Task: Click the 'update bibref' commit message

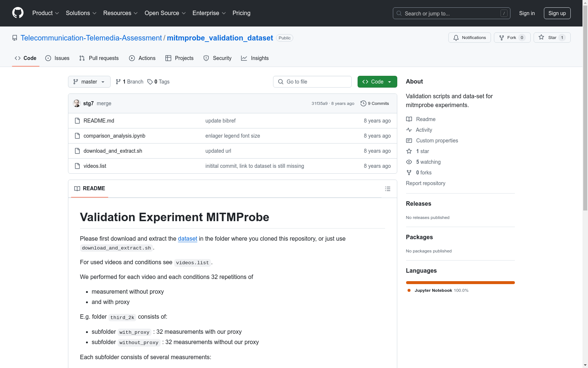Action: [220, 121]
